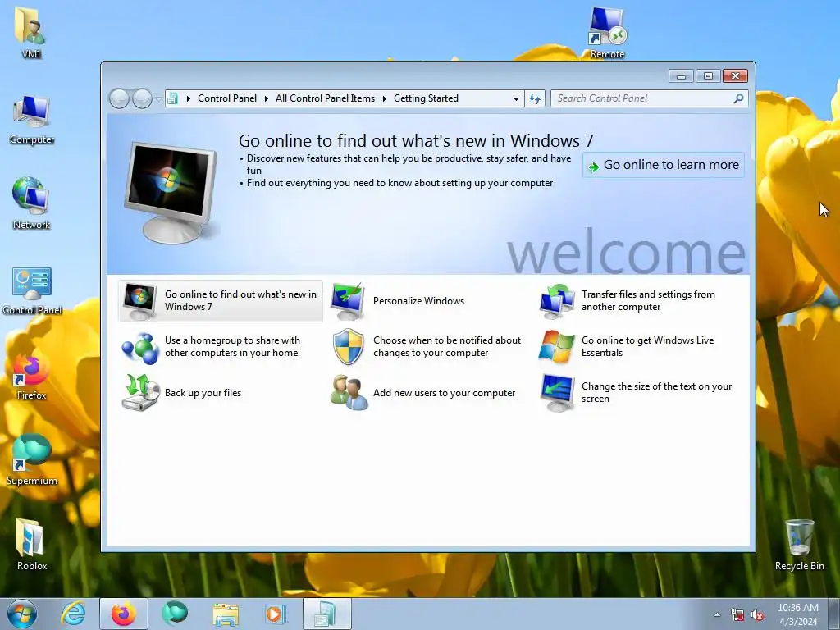Select the Back up your files icon

[x=140, y=393]
